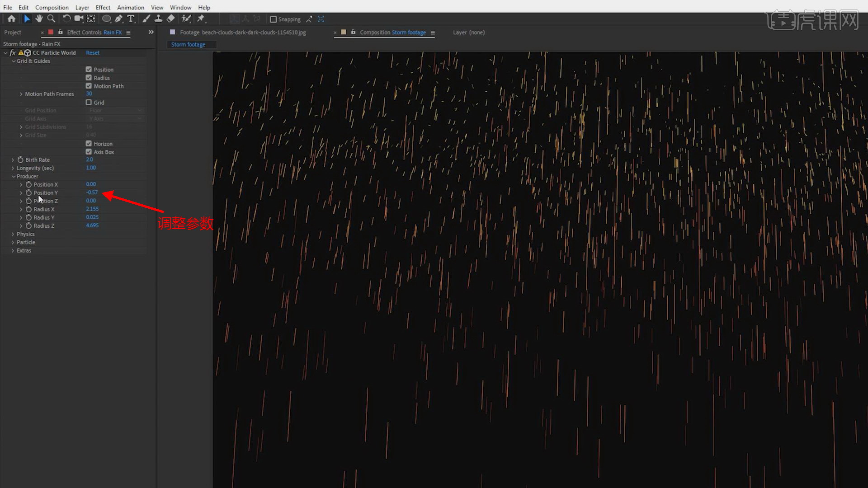Switch to the Footage beach-clouds tab
The image size is (868, 488).
243,33
